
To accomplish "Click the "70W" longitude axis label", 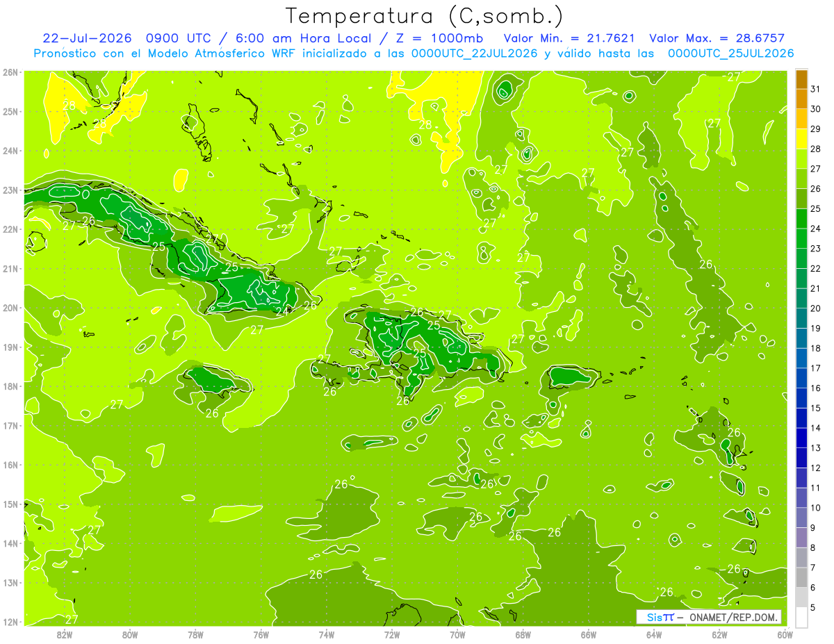I will tap(457, 634).
